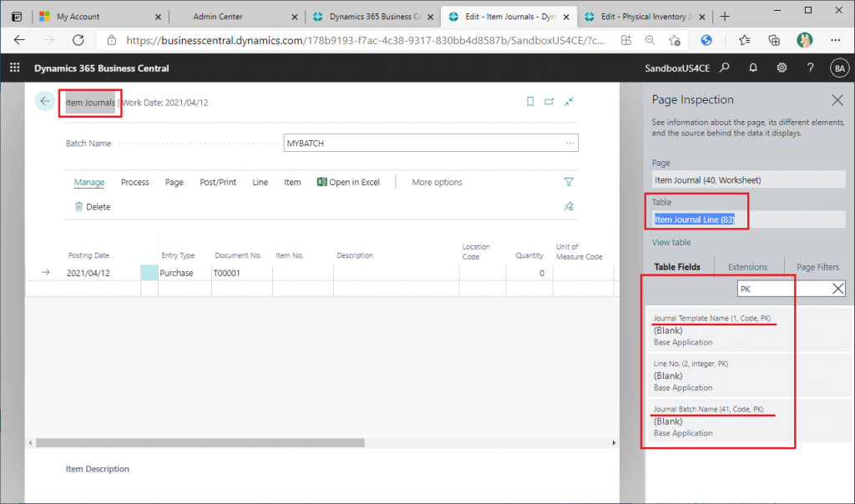Viewport: 855px width, 504px height.
Task: Open the app launcher waffle menu
Action: point(15,68)
